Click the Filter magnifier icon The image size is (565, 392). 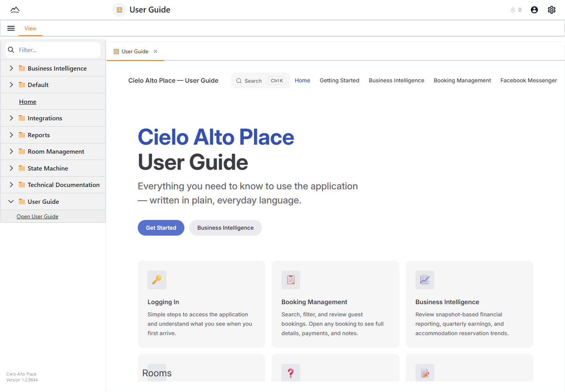11,50
